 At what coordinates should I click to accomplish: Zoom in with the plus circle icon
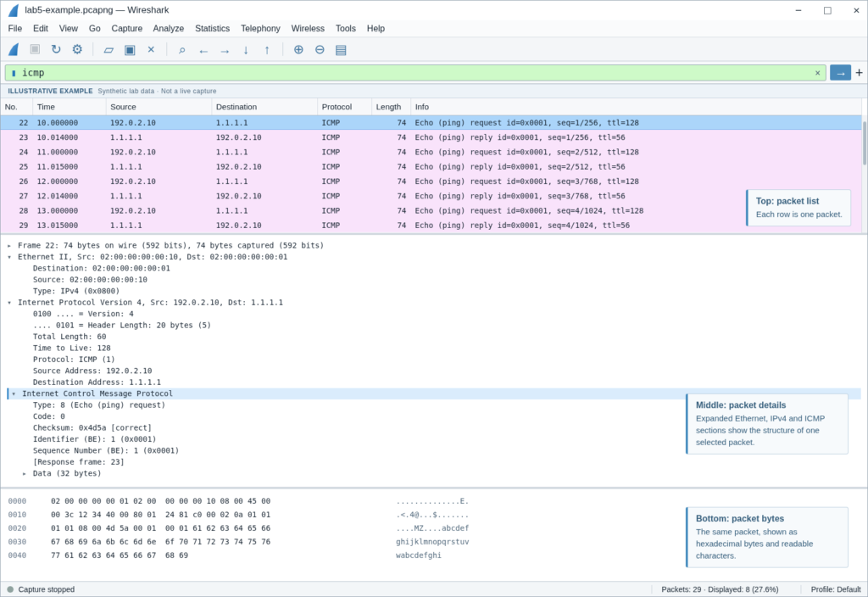coord(298,49)
